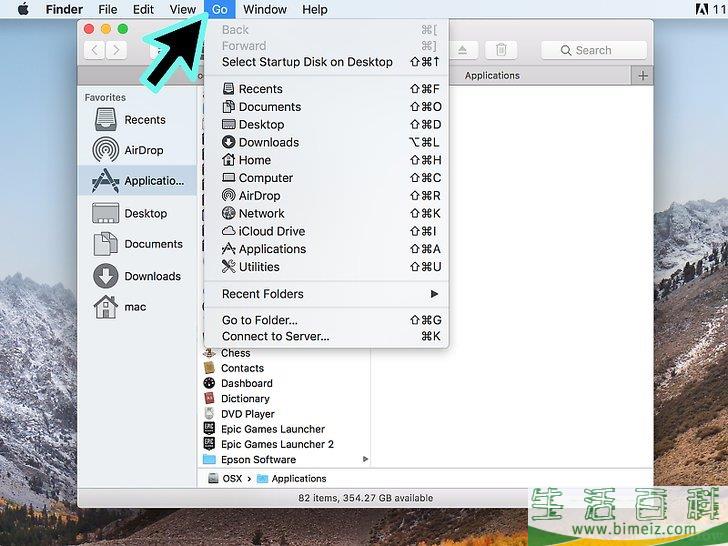Click the AirDrop icon in sidebar

106,150
